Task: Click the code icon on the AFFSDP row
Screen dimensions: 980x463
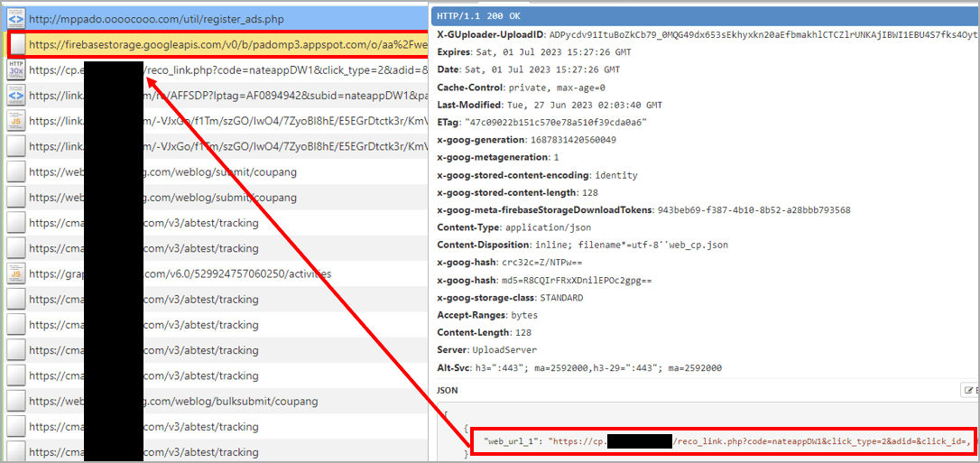Action: click(15, 95)
